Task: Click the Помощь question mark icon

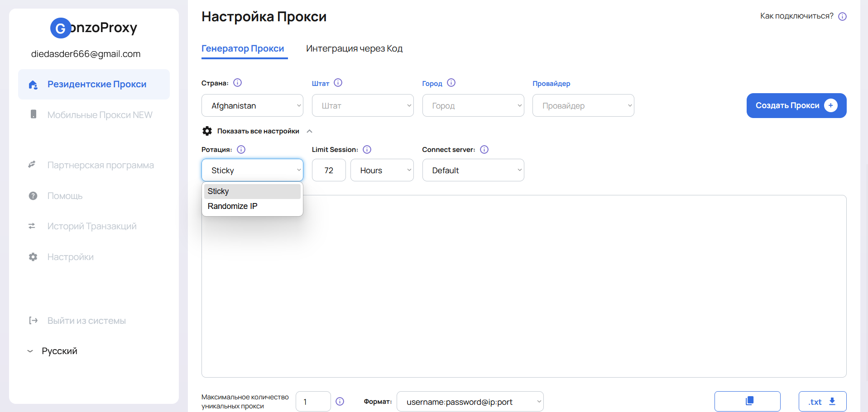Action: tap(33, 196)
